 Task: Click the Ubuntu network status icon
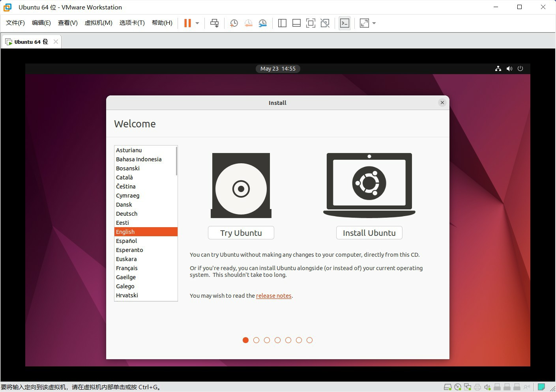pyautogui.click(x=498, y=69)
